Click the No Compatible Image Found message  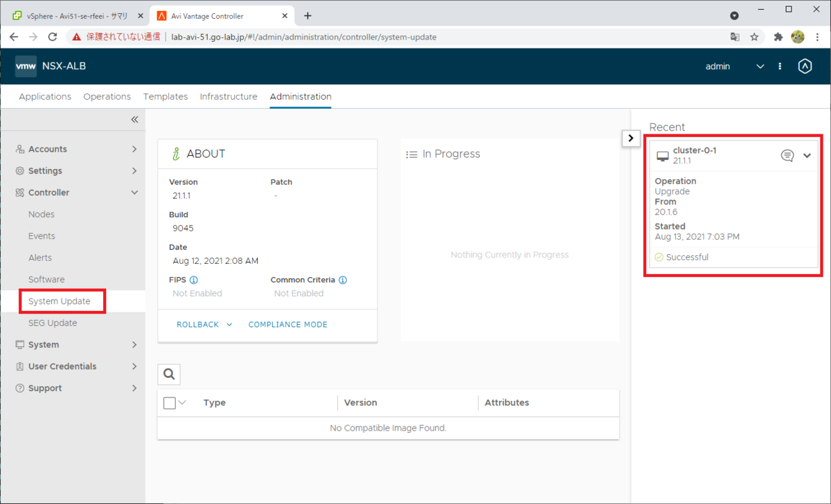pos(388,428)
